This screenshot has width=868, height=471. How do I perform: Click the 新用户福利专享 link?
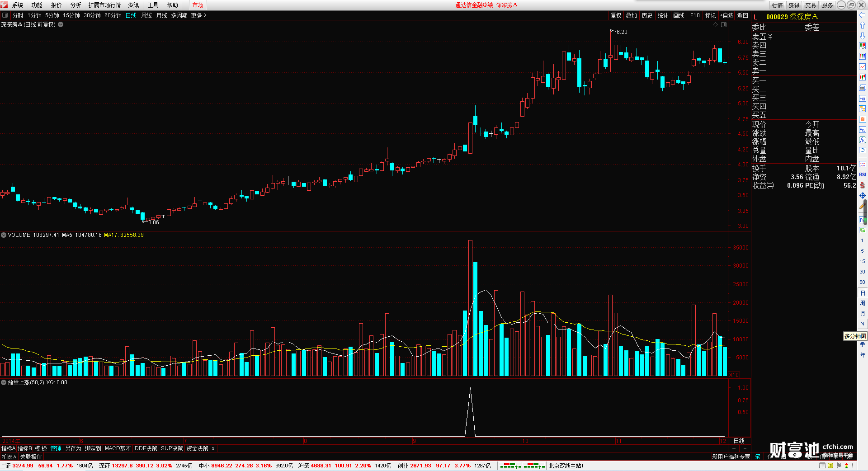(731, 457)
